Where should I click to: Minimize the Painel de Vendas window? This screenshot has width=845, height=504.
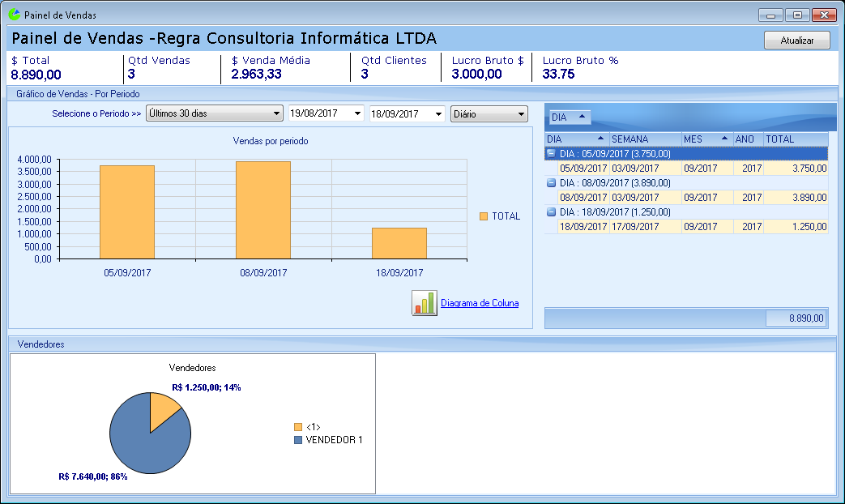[x=770, y=15]
